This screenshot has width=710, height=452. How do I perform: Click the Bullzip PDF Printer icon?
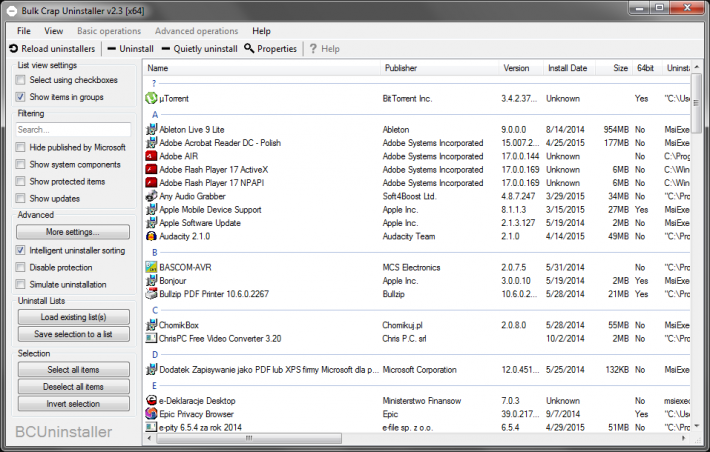(151, 294)
